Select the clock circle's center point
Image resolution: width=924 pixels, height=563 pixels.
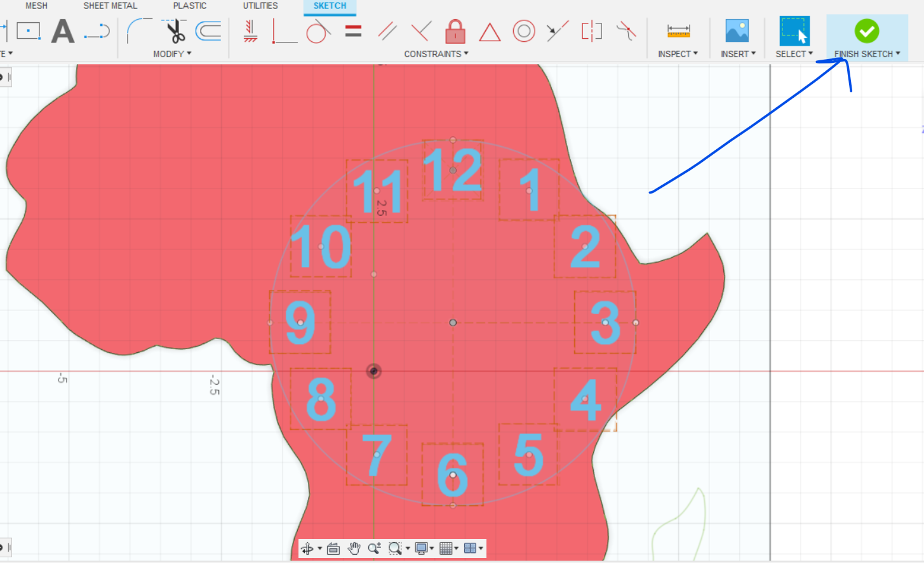tap(453, 322)
